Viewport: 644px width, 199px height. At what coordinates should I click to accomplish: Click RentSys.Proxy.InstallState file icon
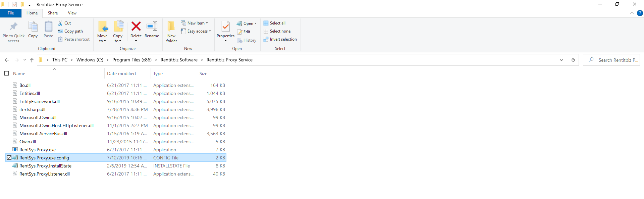tap(15, 166)
